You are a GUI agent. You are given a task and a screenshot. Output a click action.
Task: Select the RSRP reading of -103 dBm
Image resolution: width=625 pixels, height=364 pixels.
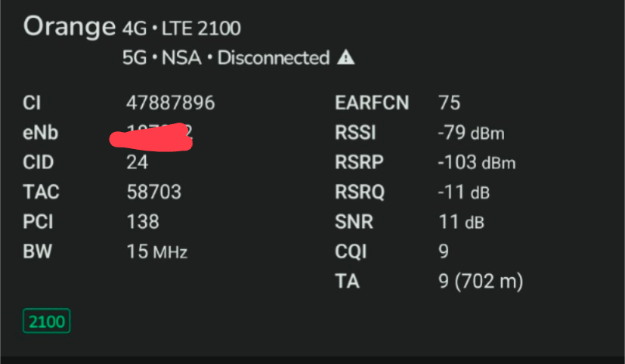476,163
